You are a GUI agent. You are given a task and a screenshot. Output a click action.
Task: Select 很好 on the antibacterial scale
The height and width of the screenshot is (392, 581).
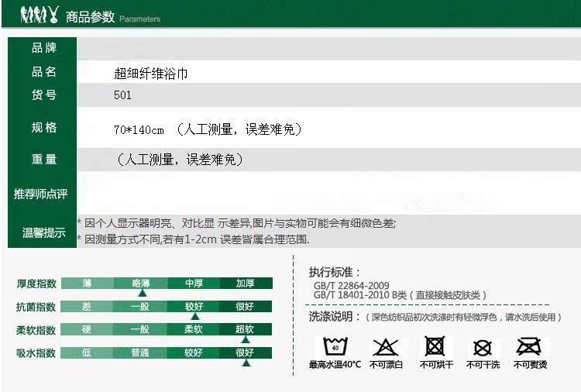click(x=246, y=307)
